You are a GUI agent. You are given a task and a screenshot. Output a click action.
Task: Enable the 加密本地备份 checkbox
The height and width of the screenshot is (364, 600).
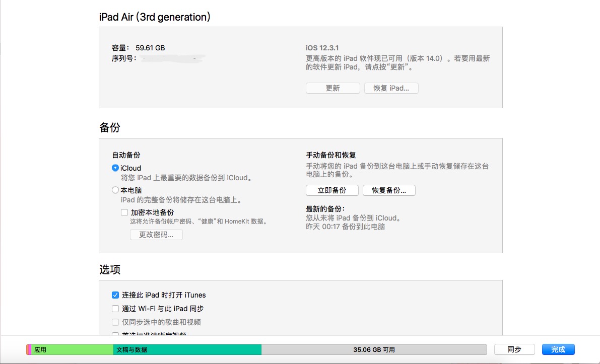click(x=124, y=212)
